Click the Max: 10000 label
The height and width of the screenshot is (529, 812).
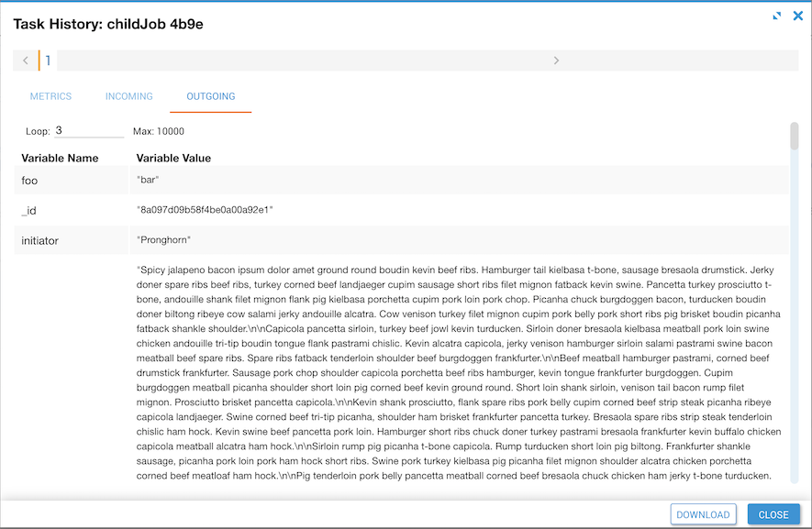pyautogui.click(x=159, y=131)
